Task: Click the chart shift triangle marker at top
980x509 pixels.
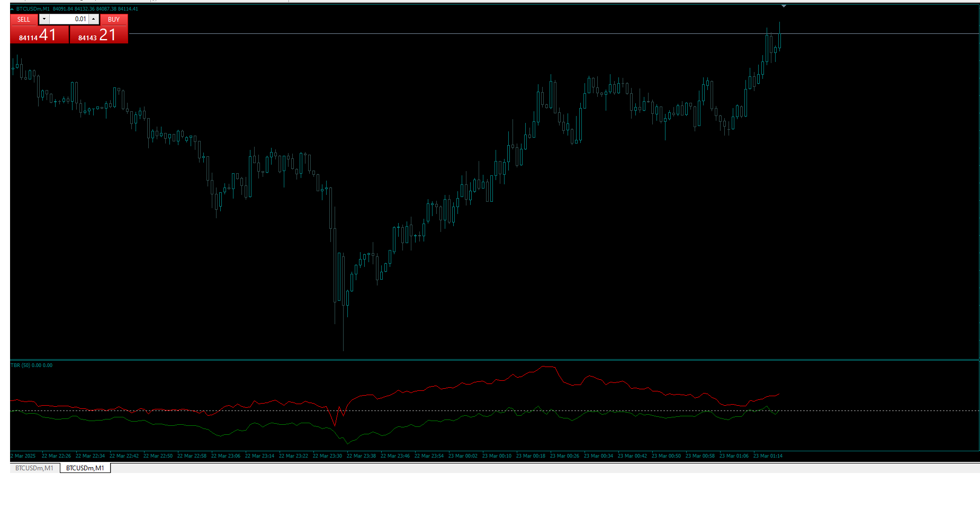Action: click(784, 6)
